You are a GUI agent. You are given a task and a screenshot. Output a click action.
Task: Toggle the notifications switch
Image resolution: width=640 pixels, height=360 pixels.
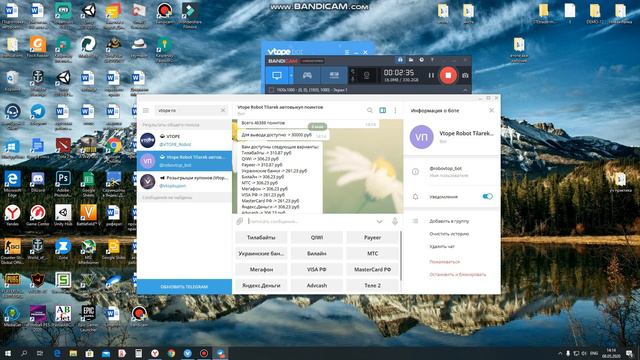click(x=487, y=196)
